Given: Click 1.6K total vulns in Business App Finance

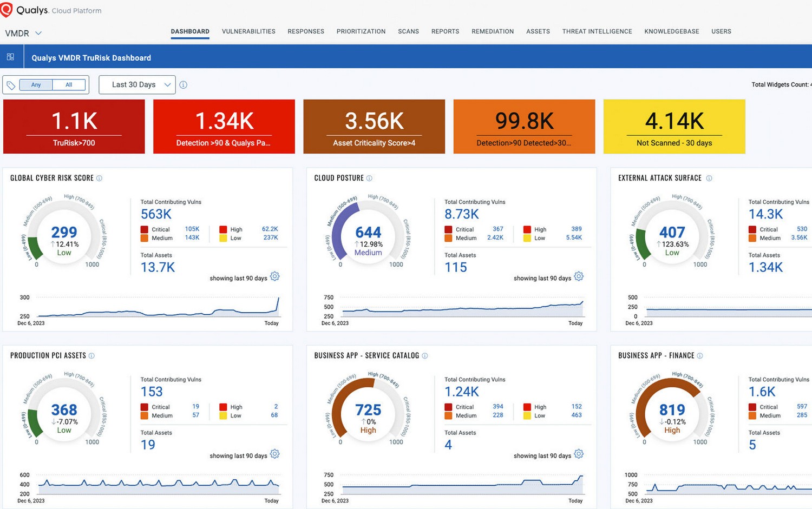Looking at the screenshot, I should pyautogui.click(x=762, y=392).
